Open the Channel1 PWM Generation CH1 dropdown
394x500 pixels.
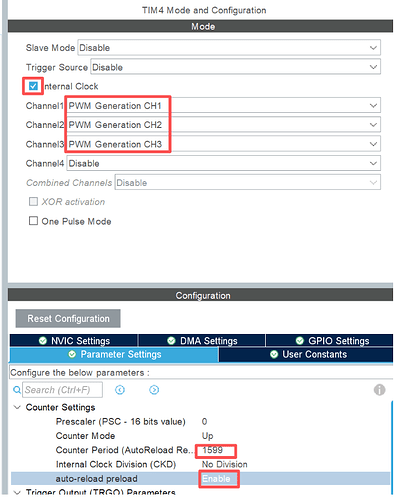coord(223,106)
